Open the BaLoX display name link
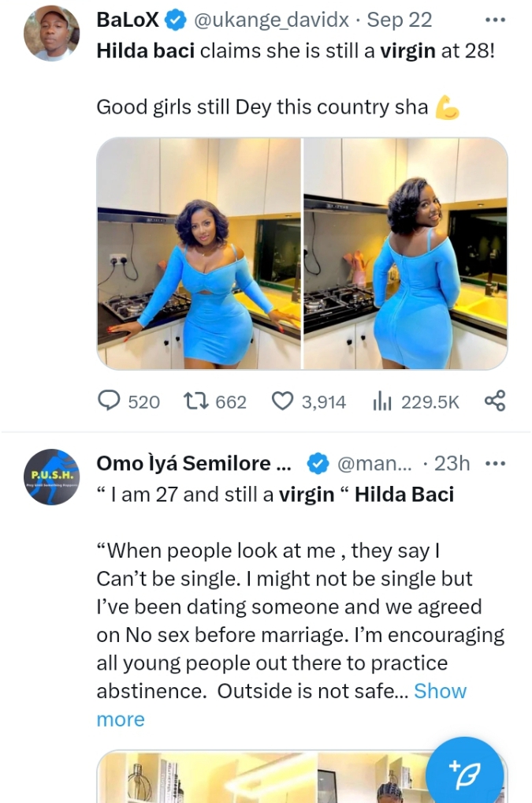This screenshot has height=803, width=532. point(126,21)
